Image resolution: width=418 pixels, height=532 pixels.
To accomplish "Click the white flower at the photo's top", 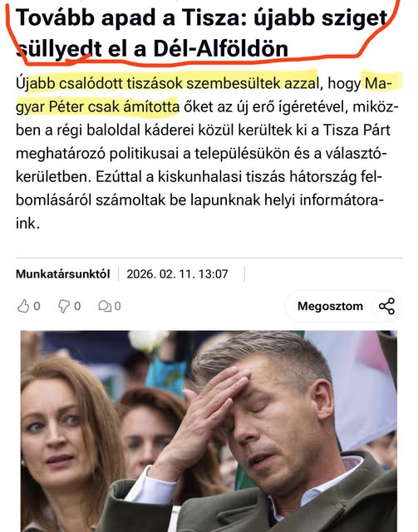I will [148, 341].
